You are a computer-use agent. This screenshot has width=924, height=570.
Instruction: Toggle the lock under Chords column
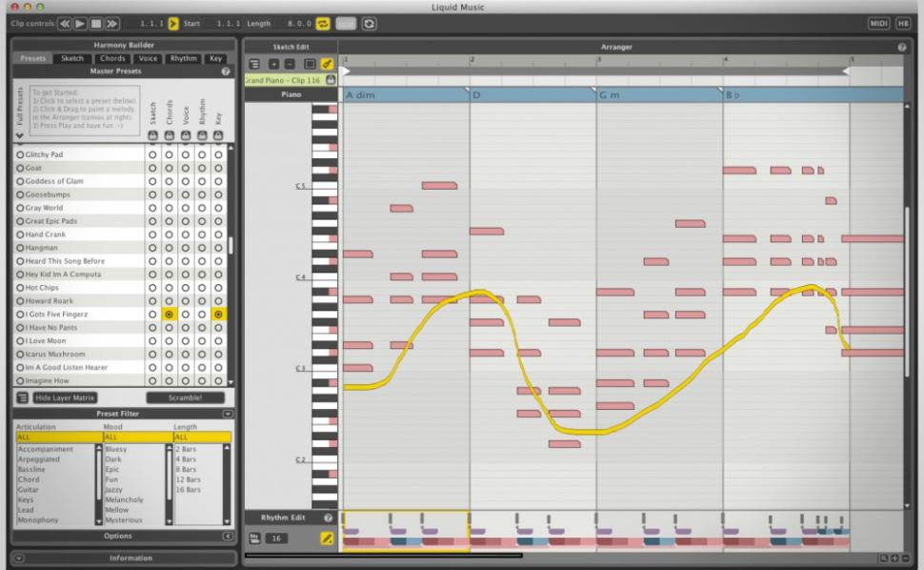pos(169,135)
